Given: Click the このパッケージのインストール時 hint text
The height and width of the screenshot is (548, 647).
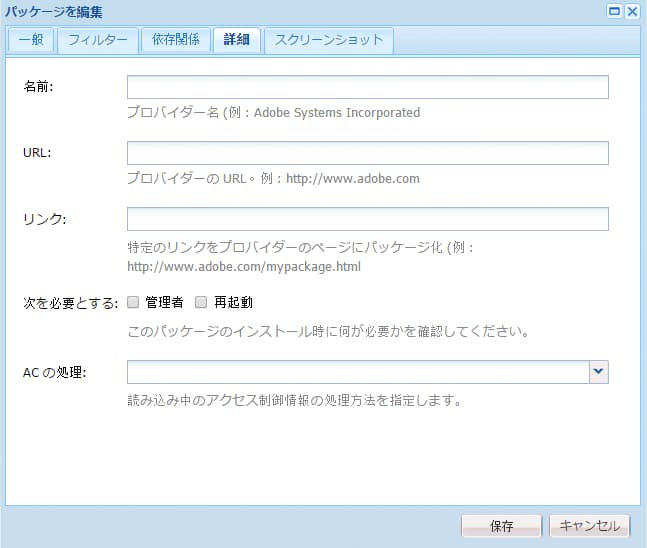Looking at the screenshot, I should (x=328, y=331).
